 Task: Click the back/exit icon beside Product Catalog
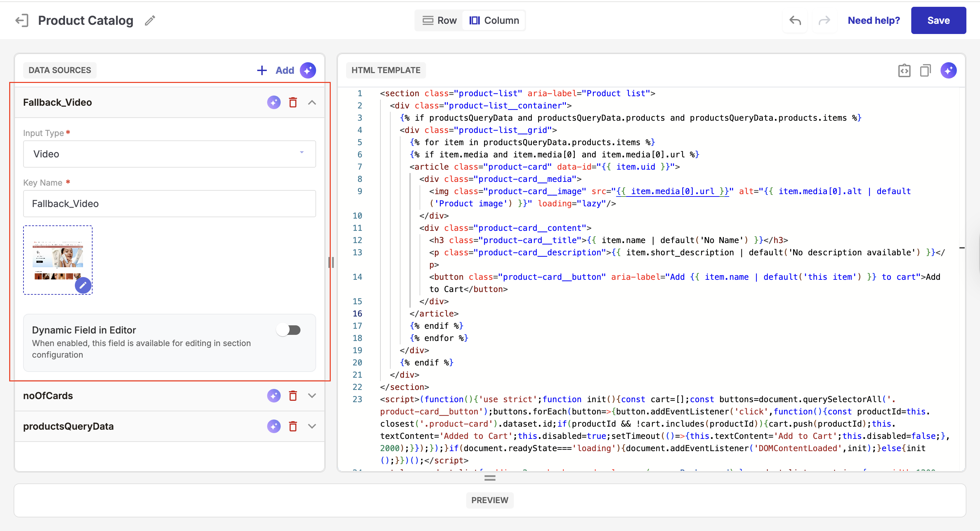coord(22,20)
